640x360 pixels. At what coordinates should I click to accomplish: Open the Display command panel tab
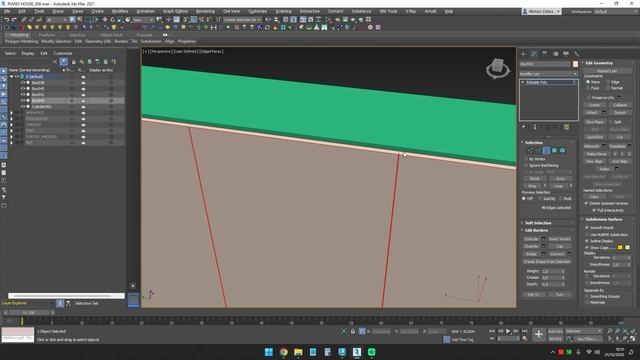pos(566,54)
